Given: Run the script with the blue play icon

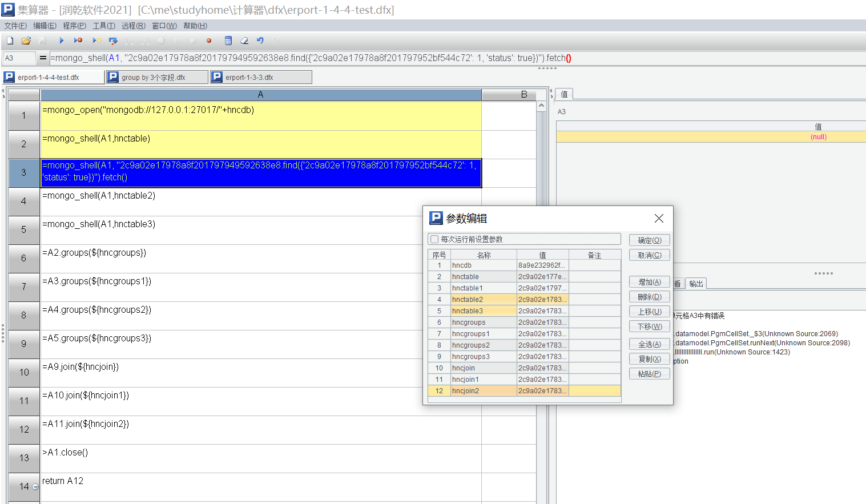Looking at the screenshot, I should pyautogui.click(x=62, y=41).
